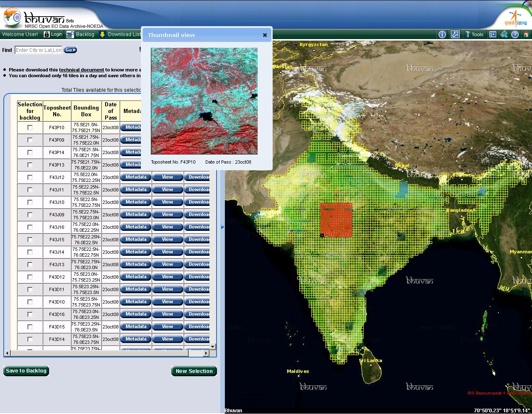This screenshot has width=532, height=414.
Task: Select toposheet cell F43D11
Action: (x=57, y=289)
